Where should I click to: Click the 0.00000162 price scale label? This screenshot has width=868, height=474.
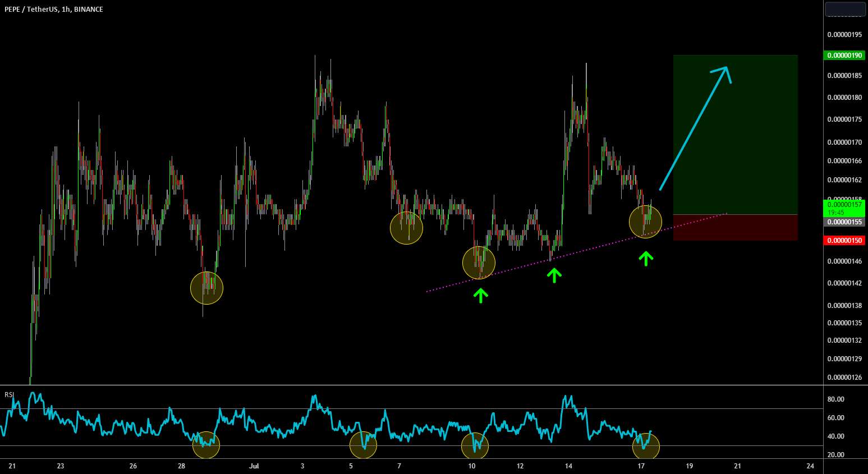click(844, 180)
